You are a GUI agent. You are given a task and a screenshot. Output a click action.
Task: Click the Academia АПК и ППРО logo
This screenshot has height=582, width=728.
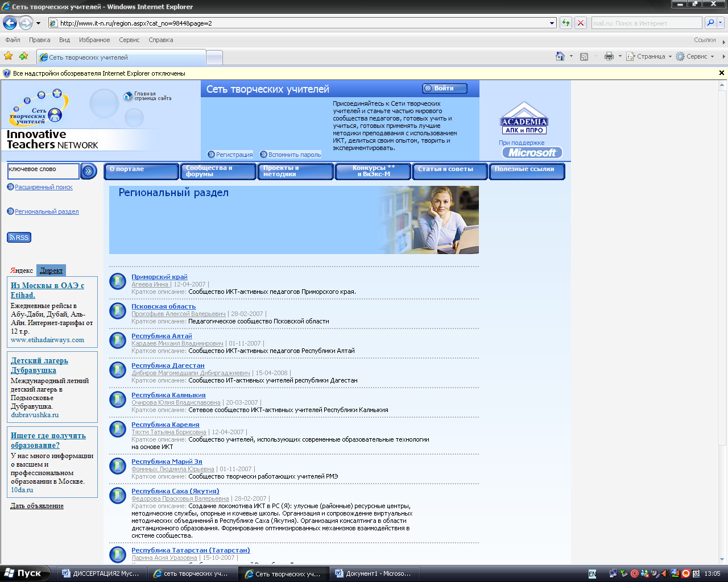click(x=524, y=118)
